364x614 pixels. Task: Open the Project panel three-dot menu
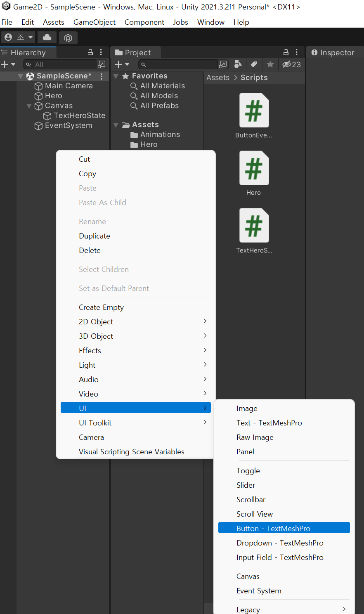click(297, 52)
